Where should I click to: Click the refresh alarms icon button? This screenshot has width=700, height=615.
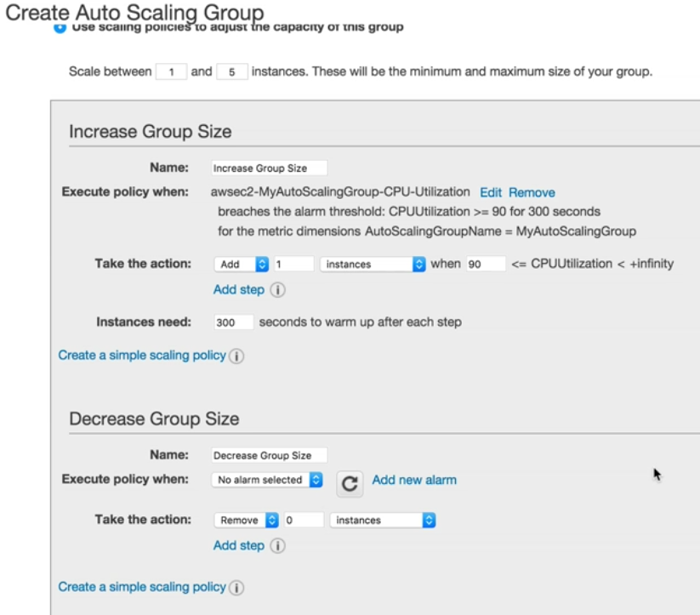point(350,484)
